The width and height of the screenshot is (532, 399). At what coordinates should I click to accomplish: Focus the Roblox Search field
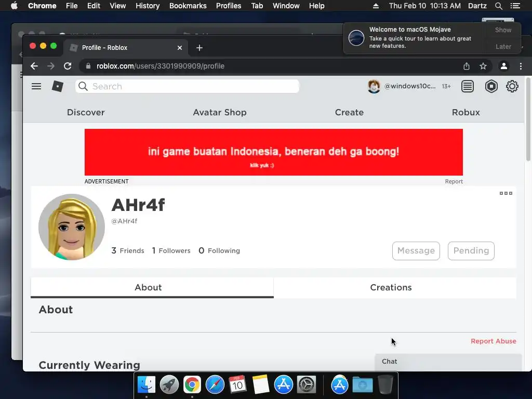coord(187,87)
